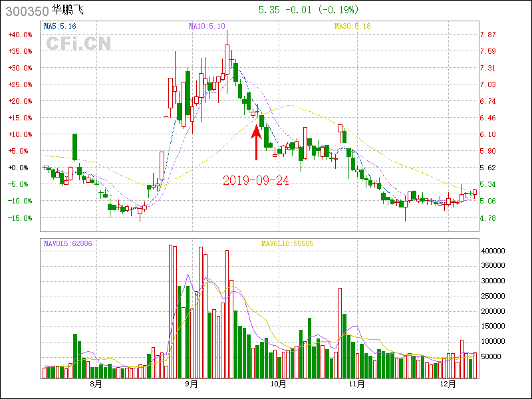Click stock code 300350 in the header
The width and height of the screenshot is (532, 399).
tap(25, 10)
